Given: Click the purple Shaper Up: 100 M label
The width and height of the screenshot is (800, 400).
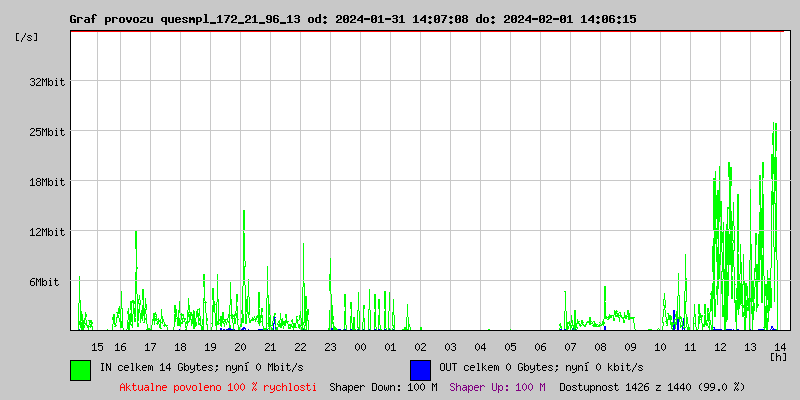Looking at the screenshot, I should pos(497,387).
